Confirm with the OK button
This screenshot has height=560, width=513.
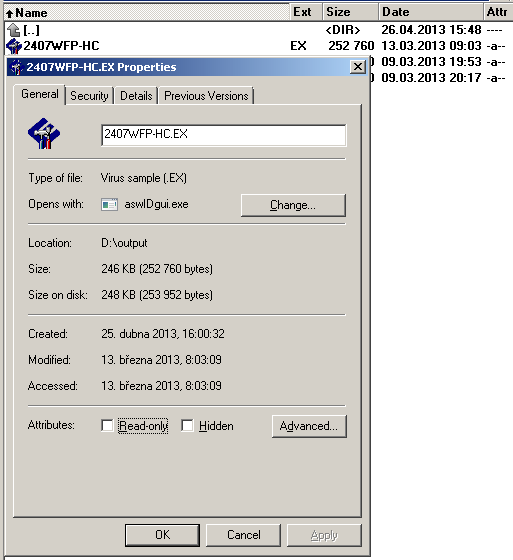point(162,535)
